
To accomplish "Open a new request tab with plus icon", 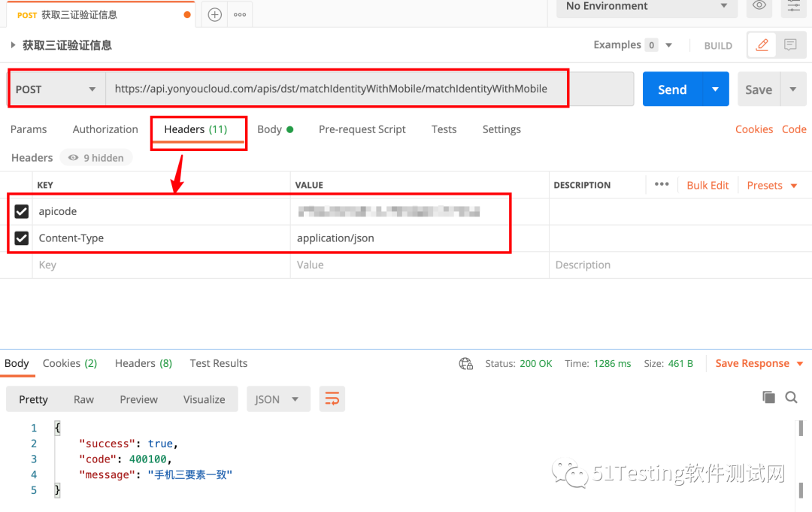I will tap(214, 14).
